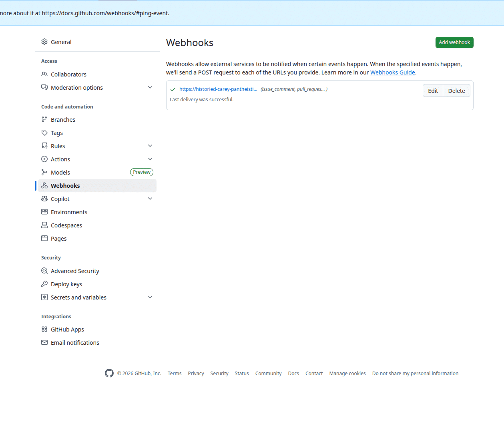The height and width of the screenshot is (422, 504).
Task: Open Contact link in footer
Action: tap(314, 374)
